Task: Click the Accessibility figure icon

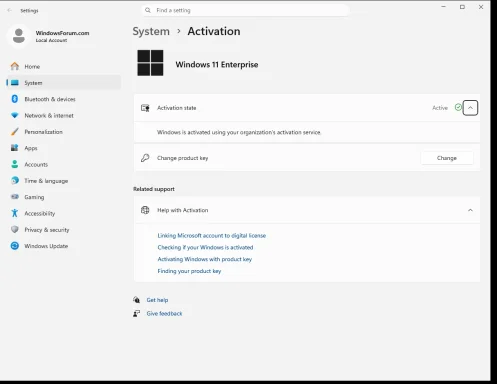Action: click(x=15, y=213)
